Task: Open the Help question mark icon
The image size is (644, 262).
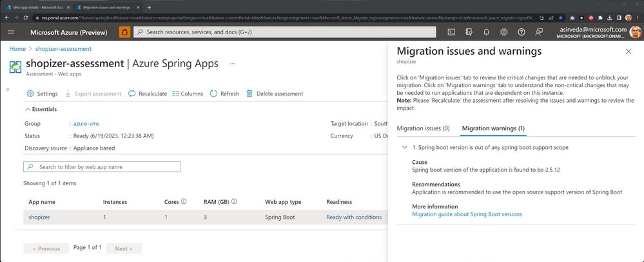Action: pos(522,32)
